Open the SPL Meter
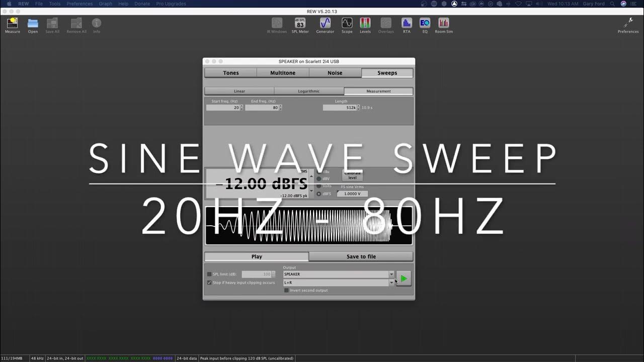Viewport: 644px width, 362px height. point(300,26)
